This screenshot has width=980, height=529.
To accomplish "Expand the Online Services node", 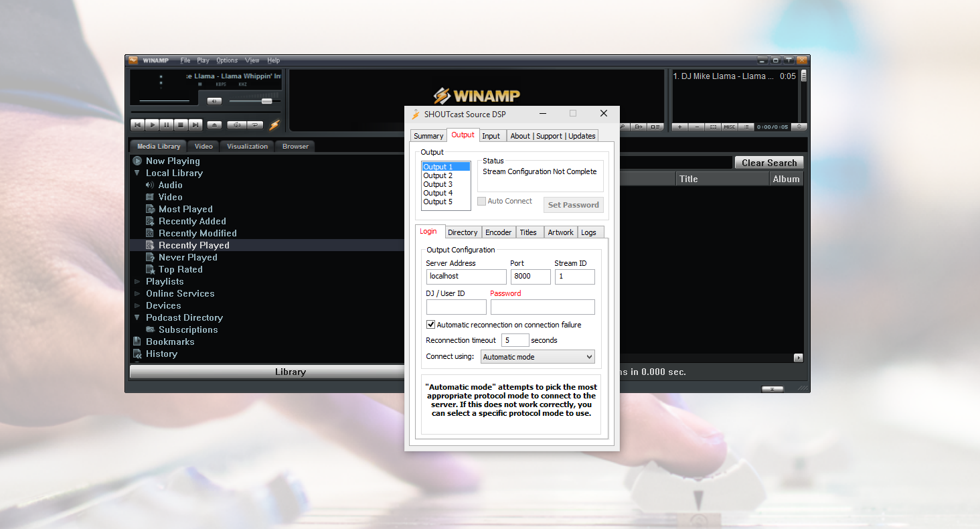I will tap(137, 293).
